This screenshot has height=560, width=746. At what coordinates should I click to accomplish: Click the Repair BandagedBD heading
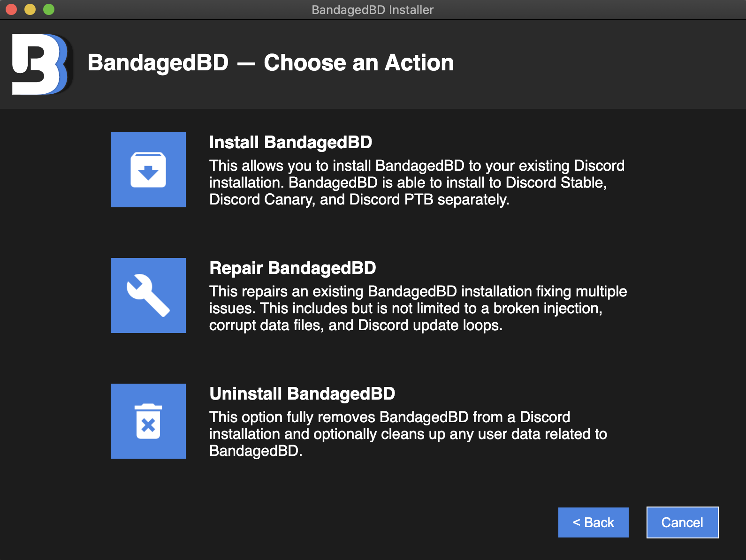[x=293, y=268]
